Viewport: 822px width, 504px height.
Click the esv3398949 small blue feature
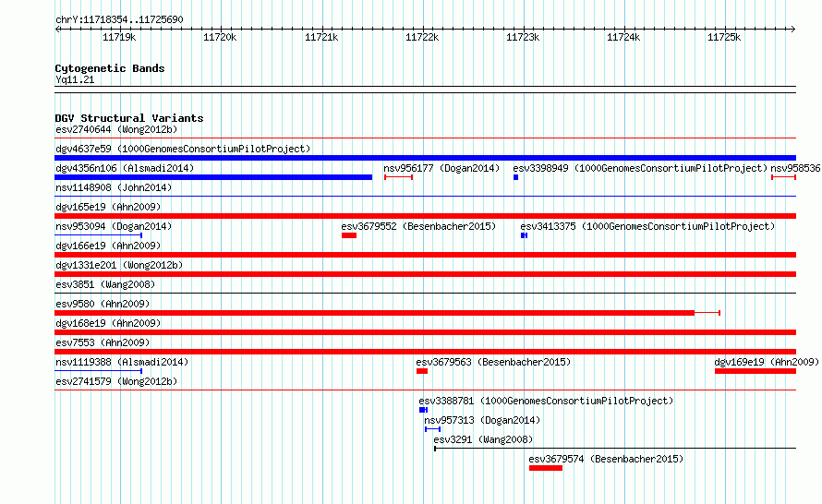click(516, 177)
